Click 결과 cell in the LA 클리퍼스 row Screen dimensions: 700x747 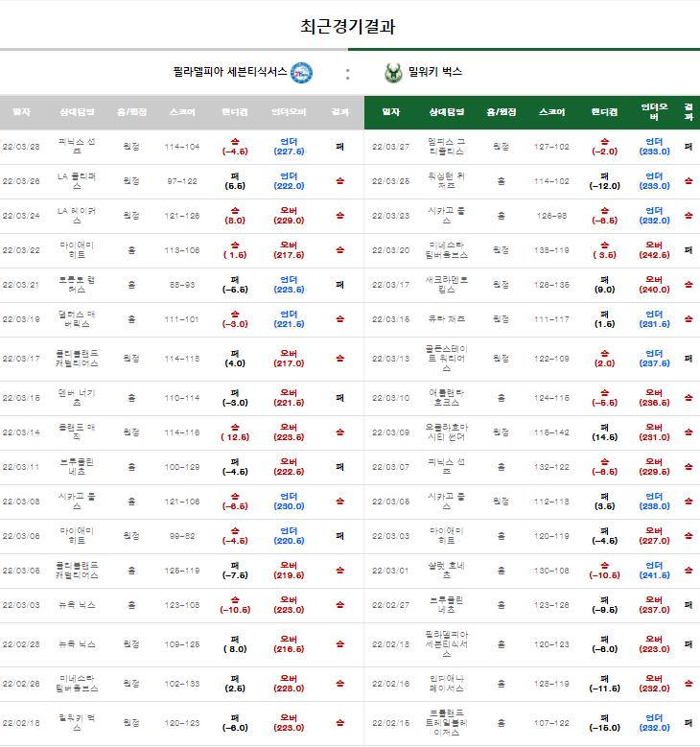pos(339,181)
